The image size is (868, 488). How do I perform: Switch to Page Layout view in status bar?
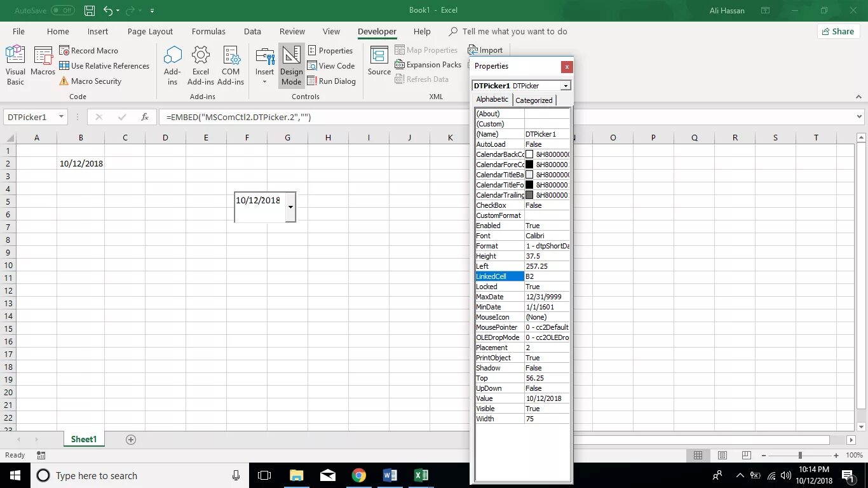[x=722, y=455]
